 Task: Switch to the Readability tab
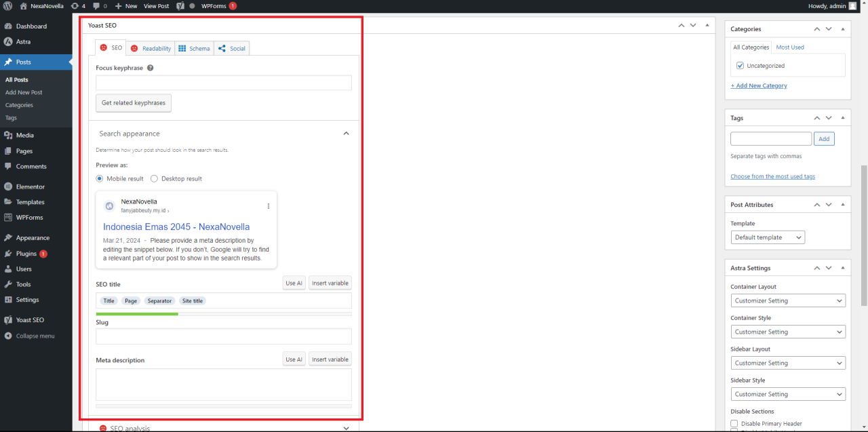151,48
